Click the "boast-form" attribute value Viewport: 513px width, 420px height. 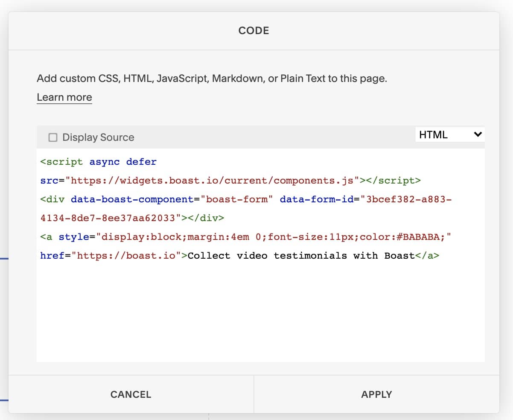pos(237,199)
